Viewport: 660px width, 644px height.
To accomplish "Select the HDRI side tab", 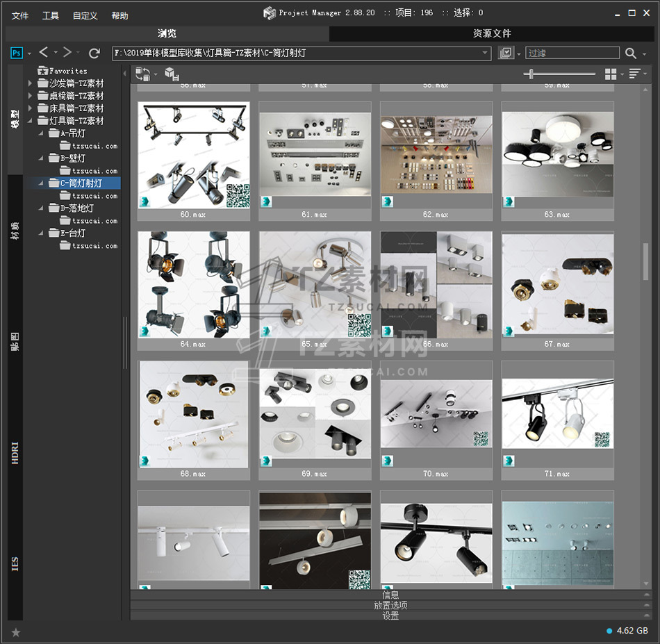I will pyautogui.click(x=15, y=453).
